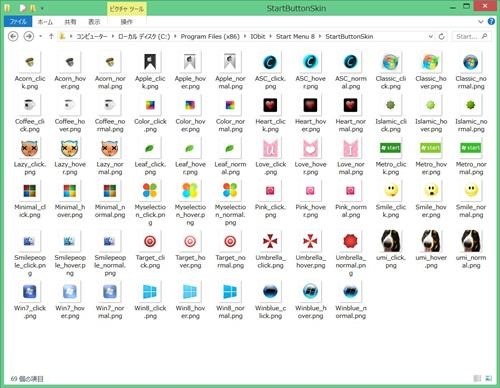This screenshot has width=500, height=388.
Task: Click the コンピューター breadcrumb segment
Action: 92,36
